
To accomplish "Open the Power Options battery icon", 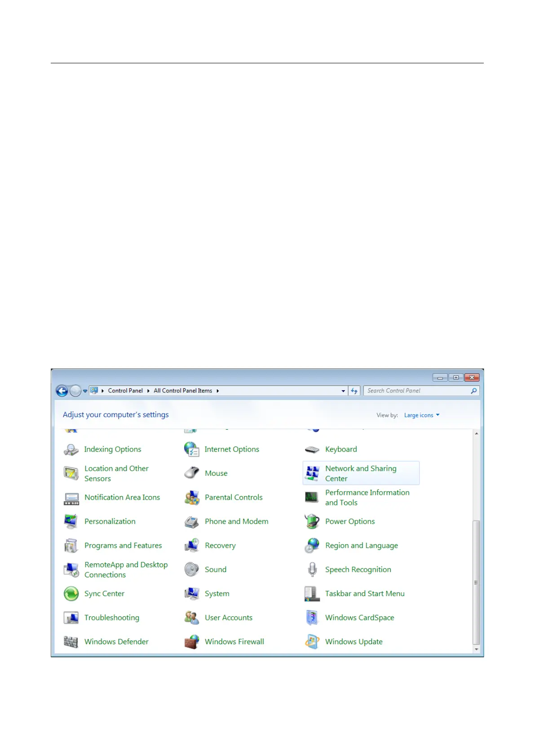I will (x=312, y=521).
